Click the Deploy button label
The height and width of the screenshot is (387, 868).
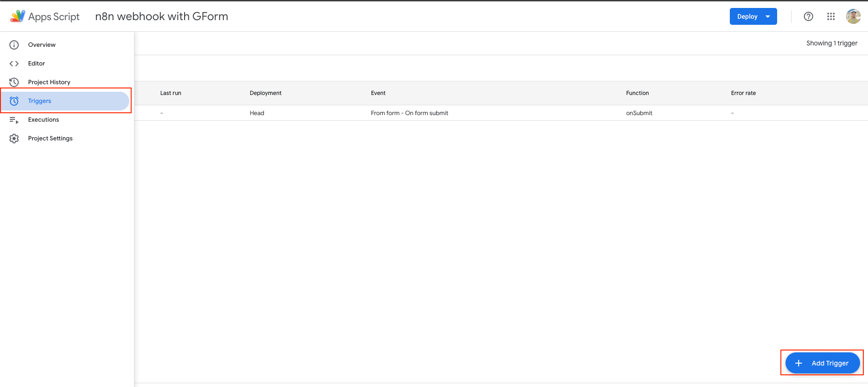(747, 16)
